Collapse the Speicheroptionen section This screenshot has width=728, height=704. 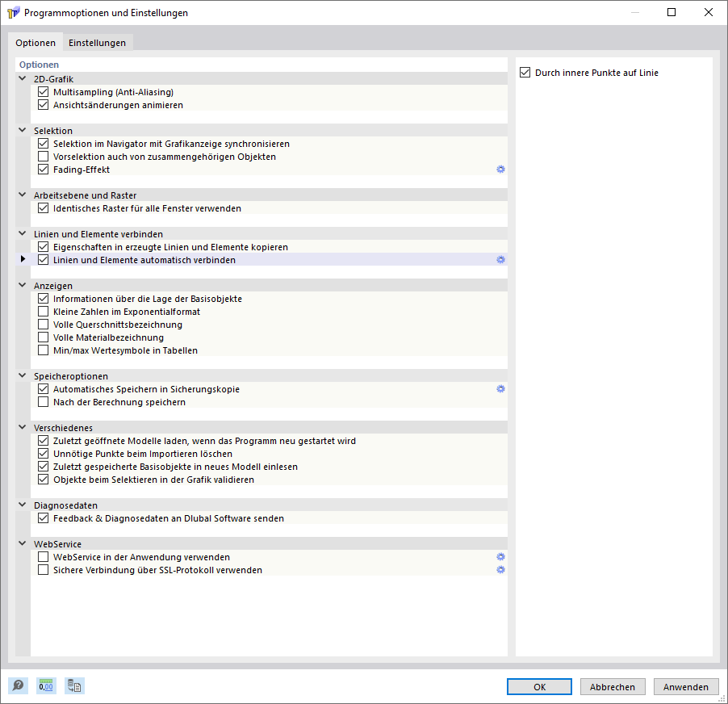22,375
